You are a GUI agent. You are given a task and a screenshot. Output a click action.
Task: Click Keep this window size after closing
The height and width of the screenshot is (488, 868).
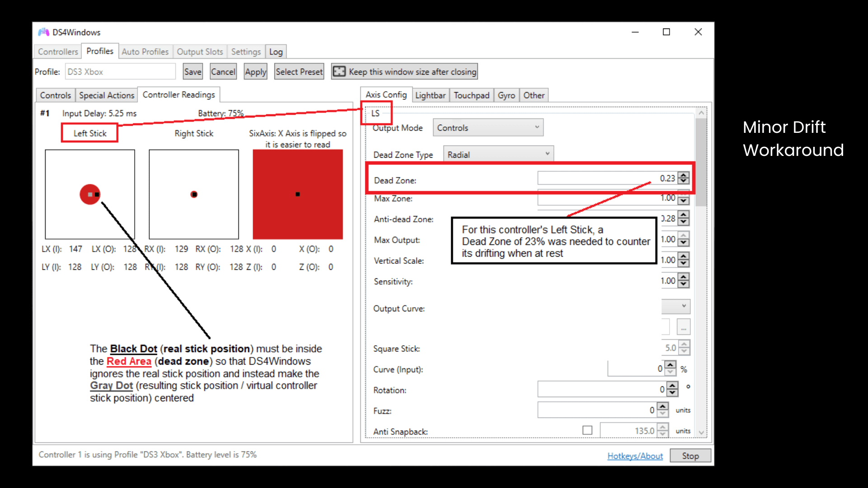coord(405,71)
